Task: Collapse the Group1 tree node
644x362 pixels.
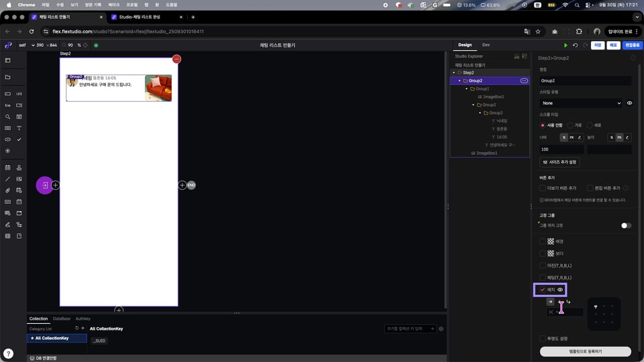Action: point(467,88)
